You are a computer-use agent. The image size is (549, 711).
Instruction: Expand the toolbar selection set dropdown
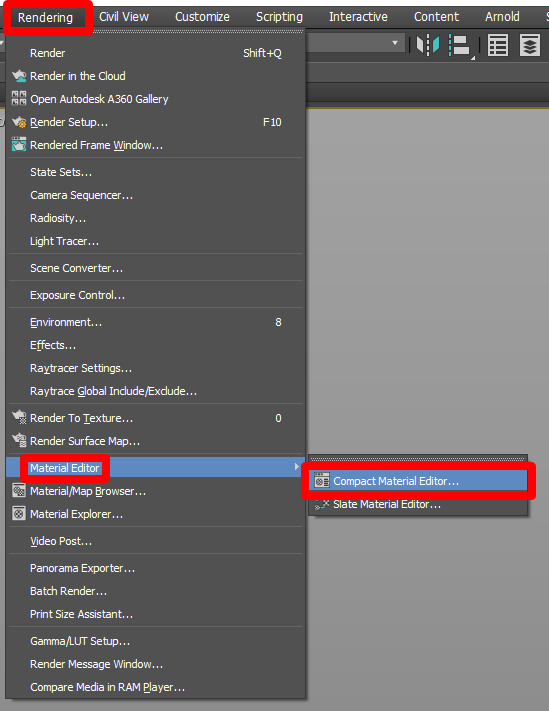tap(395, 43)
